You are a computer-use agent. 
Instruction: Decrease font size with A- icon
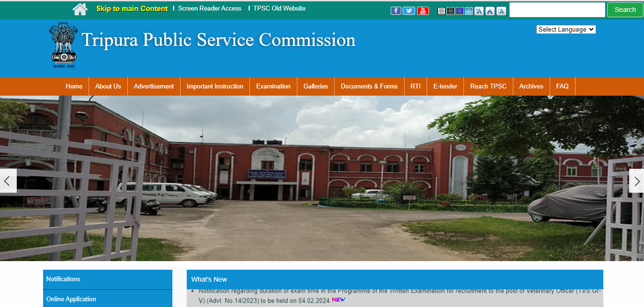[x=501, y=11]
